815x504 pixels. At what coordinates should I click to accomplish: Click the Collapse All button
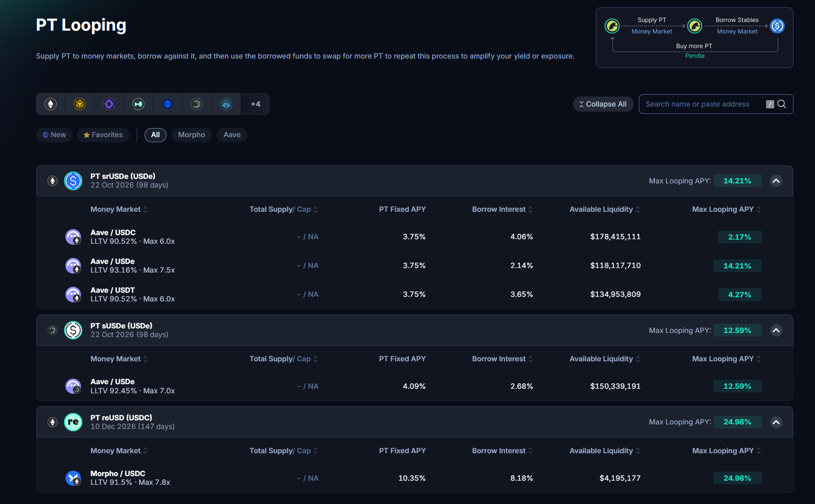(x=603, y=104)
